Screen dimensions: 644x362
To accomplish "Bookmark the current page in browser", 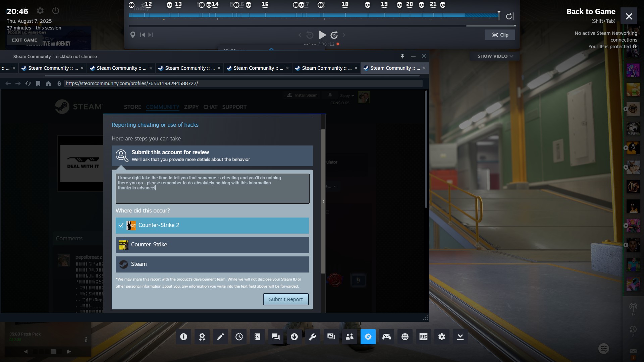I will tap(38, 83).
